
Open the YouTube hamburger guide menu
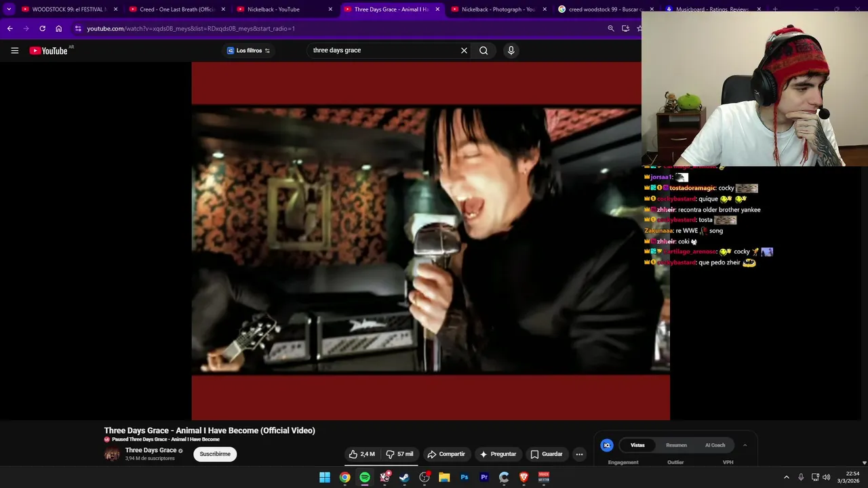coord(14,50)
